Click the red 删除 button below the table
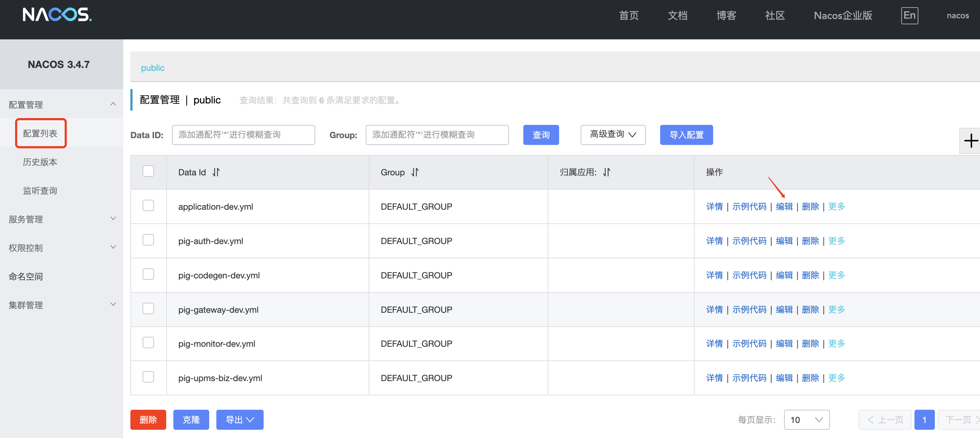The width and height of the screenshot is (980, 438). [148, 420]
